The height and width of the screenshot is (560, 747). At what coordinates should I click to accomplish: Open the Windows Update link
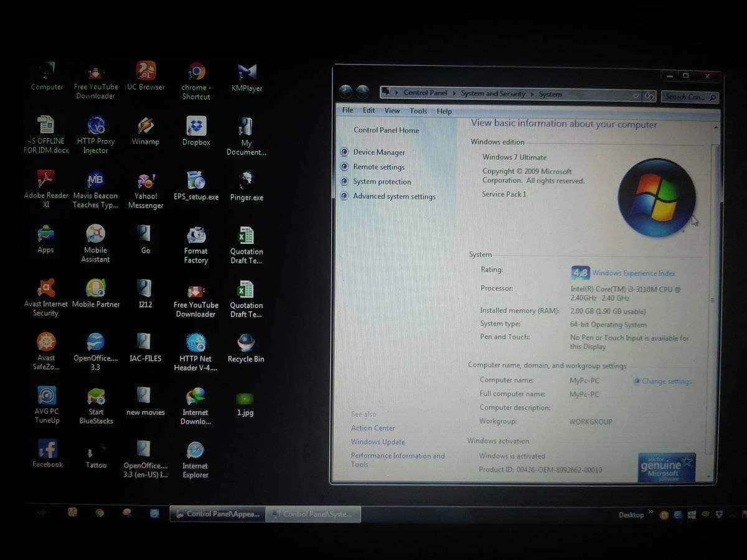(378, 442)
